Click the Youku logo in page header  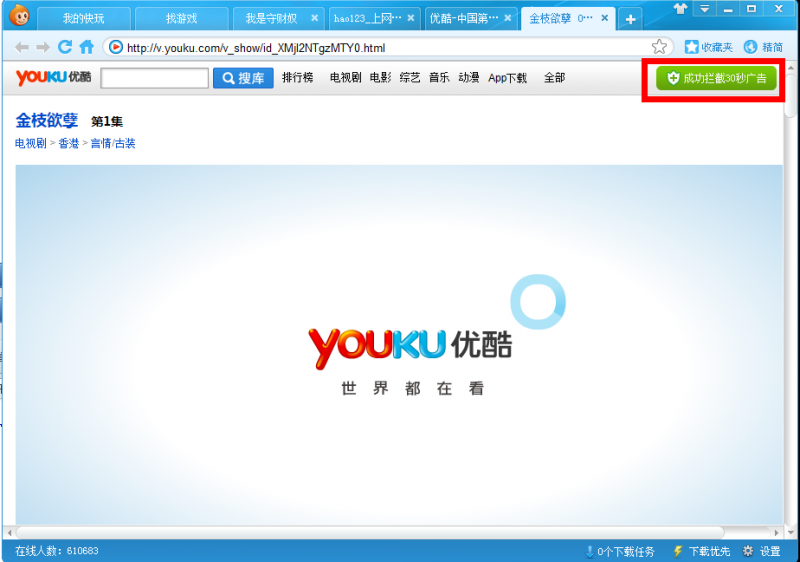click(x=54, y=78)
